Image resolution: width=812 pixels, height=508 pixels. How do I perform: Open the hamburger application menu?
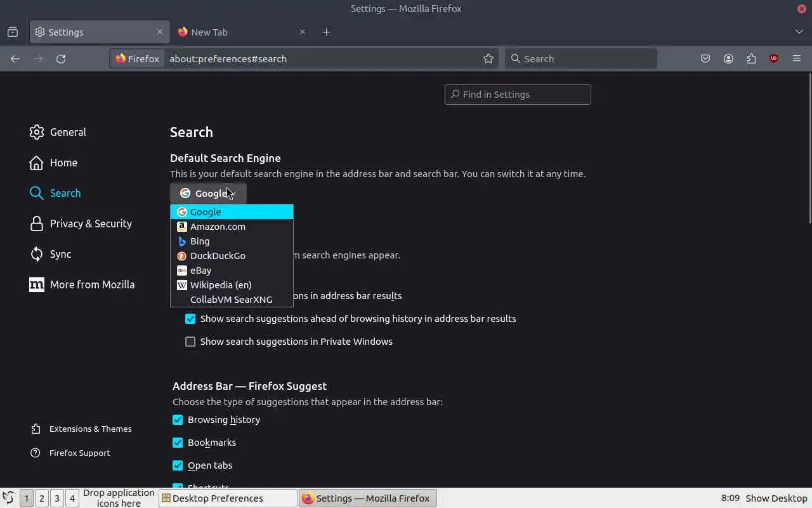coord(797,58)
